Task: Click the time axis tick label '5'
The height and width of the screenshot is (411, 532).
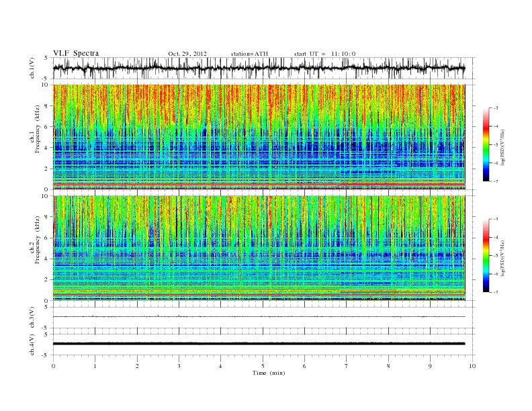Action: (263, 366)
